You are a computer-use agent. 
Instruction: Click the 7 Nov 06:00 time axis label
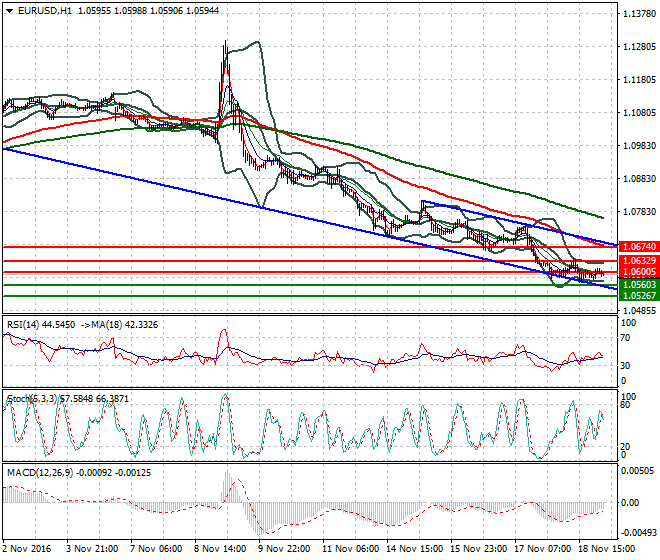[x=156, y=549]
